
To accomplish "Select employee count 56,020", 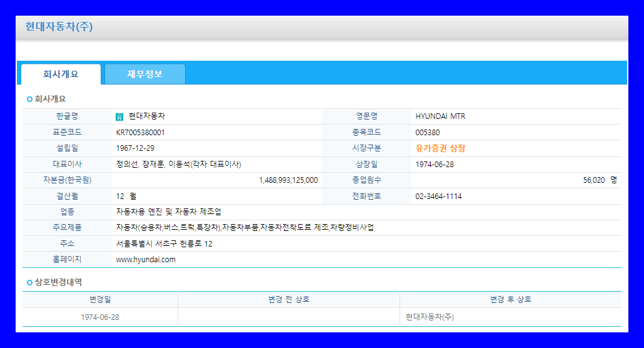I will click(x=594, y=180).
